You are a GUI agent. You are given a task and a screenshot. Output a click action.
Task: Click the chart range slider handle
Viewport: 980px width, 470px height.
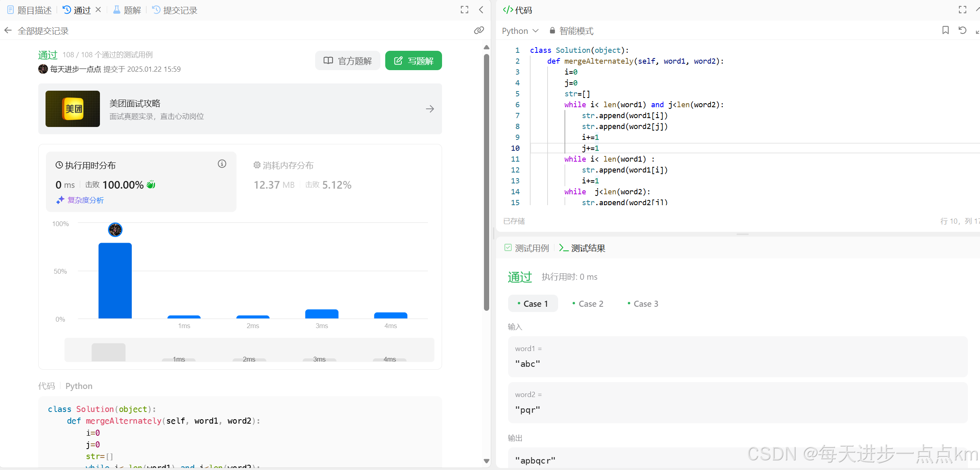[x=108, y=352]
